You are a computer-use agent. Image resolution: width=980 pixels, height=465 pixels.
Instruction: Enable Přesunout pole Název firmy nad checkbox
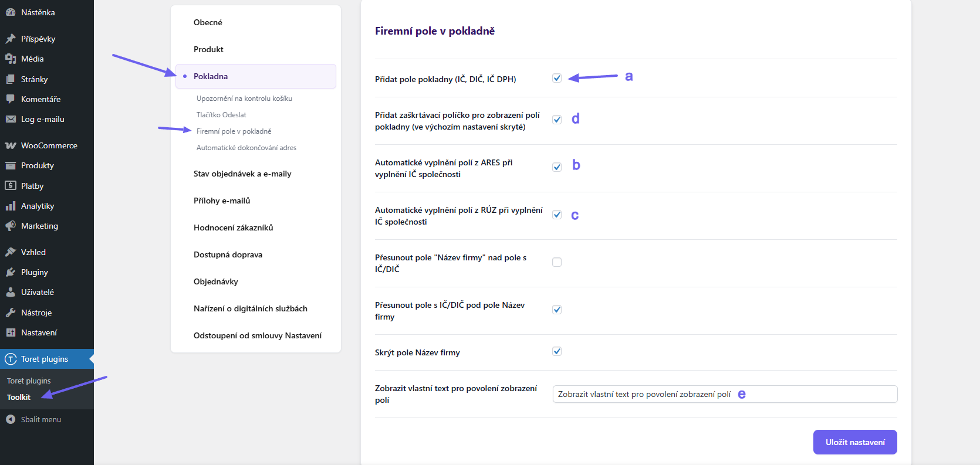pyautogui.click(x=557, y=262)
